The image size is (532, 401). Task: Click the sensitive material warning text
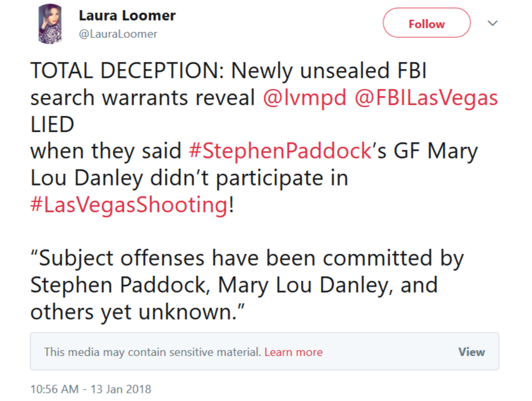152,352
